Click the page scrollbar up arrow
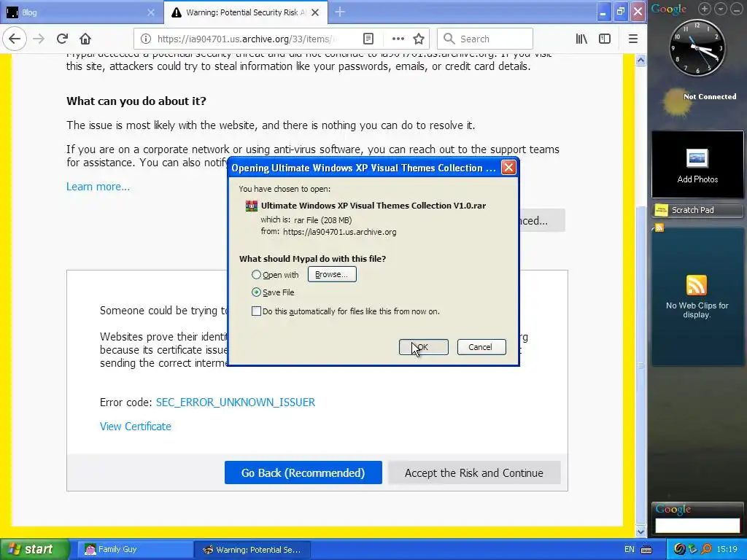 [640, 61]
